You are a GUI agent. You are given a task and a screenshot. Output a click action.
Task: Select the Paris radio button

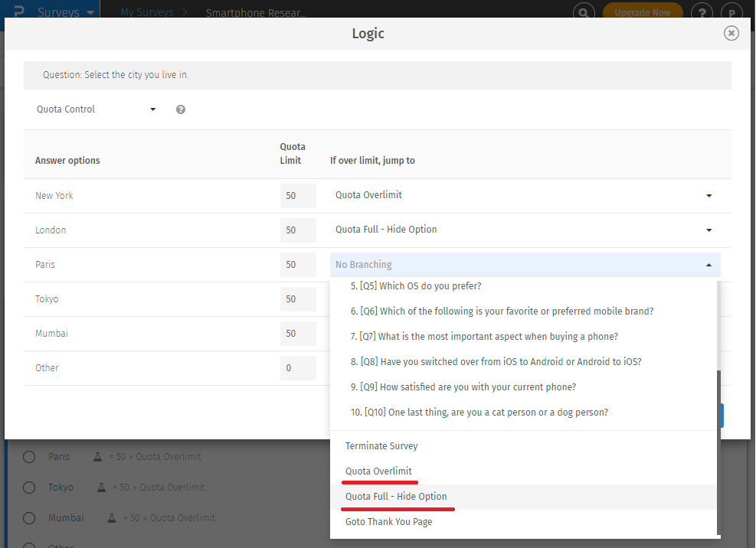29,456
